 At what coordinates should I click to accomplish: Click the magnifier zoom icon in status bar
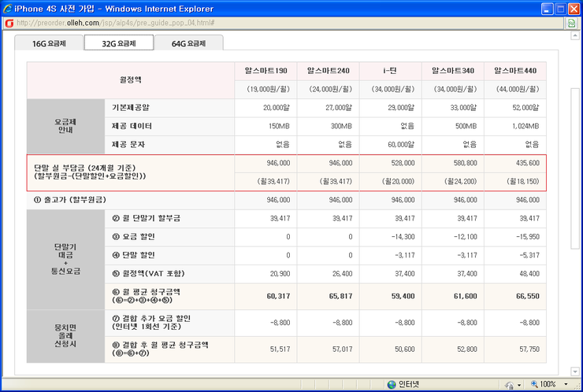point(536,384)
